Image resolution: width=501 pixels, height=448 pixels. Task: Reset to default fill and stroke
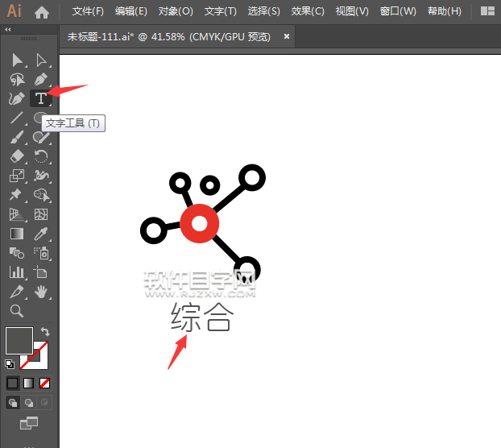pyautogui.click(x=10, y=364)
